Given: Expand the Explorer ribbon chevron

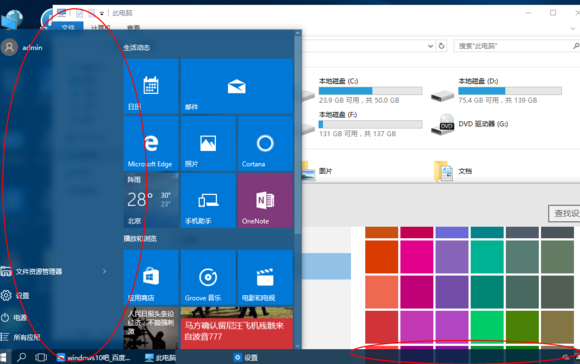Looking at the screenshot, I should coord(573,28).
